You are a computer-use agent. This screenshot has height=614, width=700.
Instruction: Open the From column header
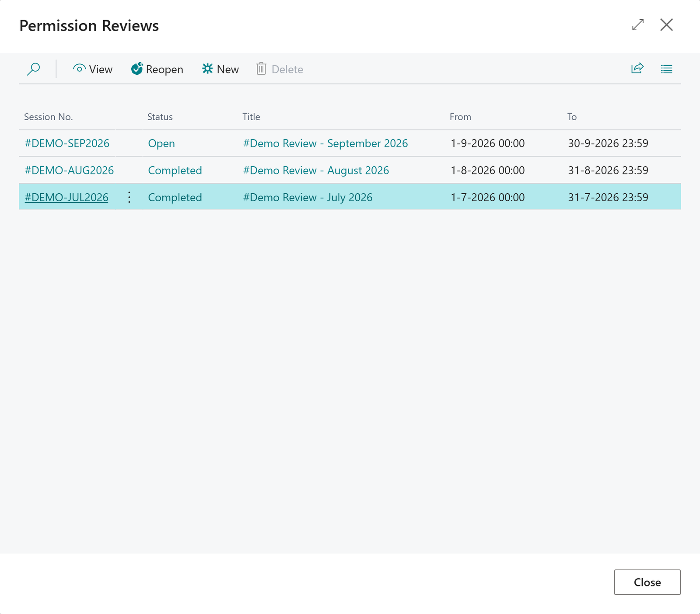pos(461,117)
